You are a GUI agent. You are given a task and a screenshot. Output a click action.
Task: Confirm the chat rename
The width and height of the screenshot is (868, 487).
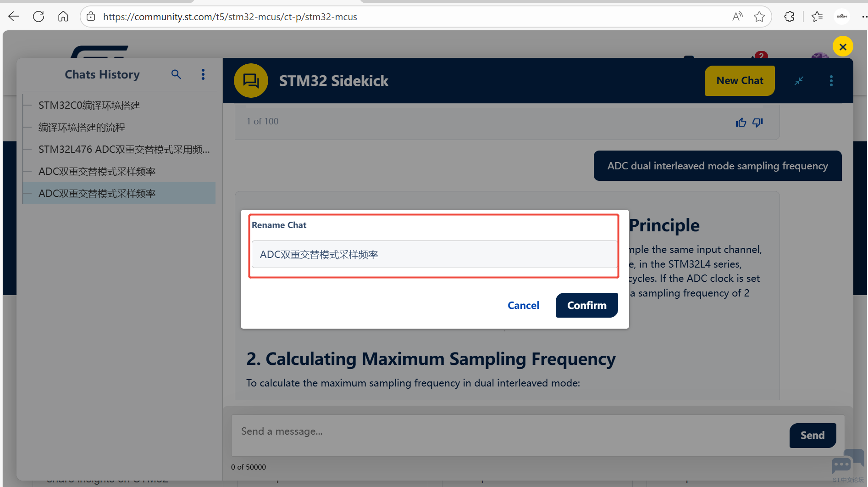586,305
